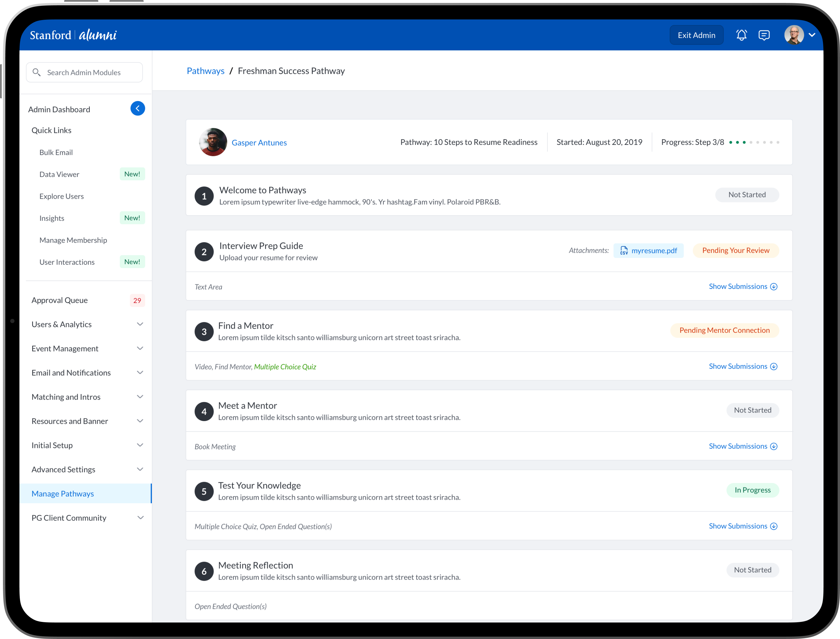Open Gasper Antunes profile link
The width and height of the screenshot is (840, 639).
coord(259,143)
